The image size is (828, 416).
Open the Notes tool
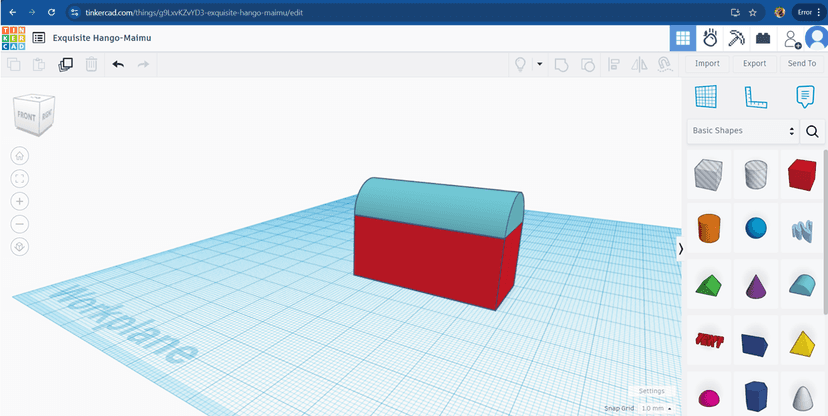tap(805, 97)
